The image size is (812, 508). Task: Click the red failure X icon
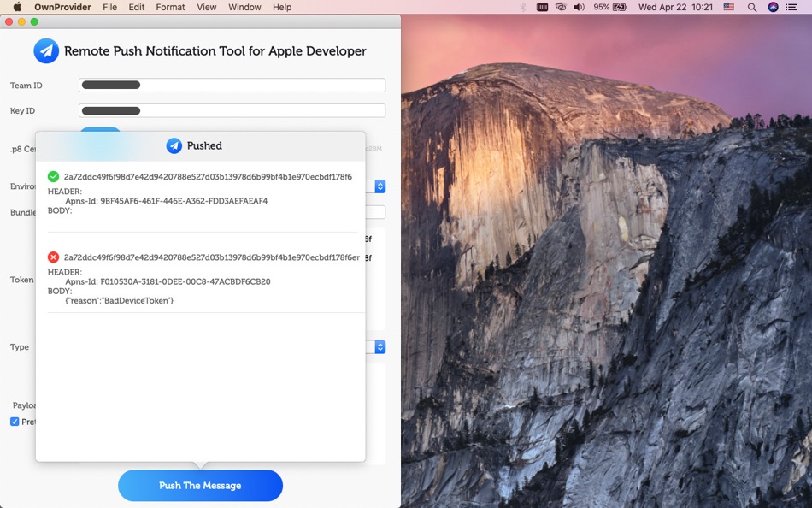(x=53, y=257)
